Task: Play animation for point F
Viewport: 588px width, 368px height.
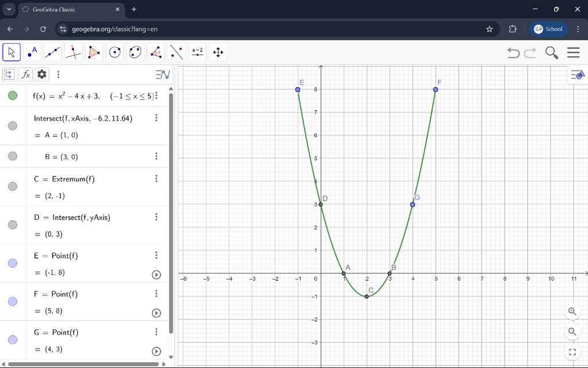Action: tap(156, 313)
